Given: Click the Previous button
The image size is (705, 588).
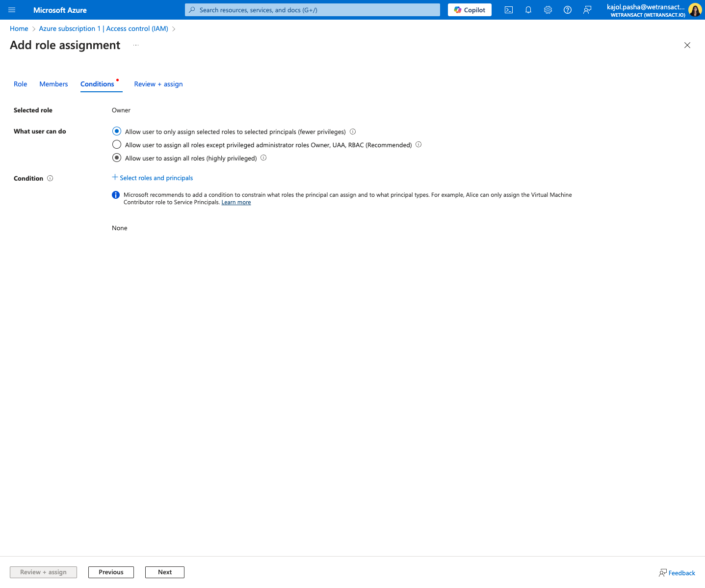Looking at the screenshot, I should pyautogui.click(x=111, y=572).
